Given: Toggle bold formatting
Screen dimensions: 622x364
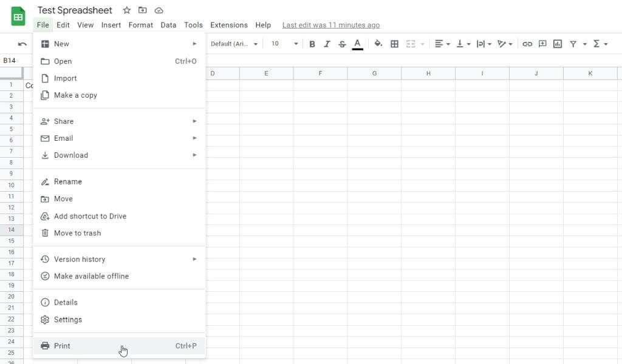Looking at the screenshot, I should coord(312,44).
